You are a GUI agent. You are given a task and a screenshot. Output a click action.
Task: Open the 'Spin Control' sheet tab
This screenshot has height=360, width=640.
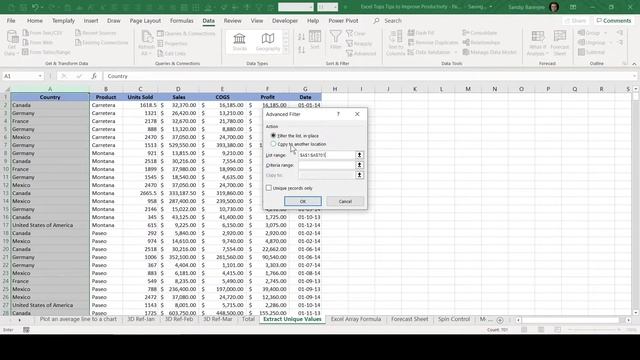[454, 319]
